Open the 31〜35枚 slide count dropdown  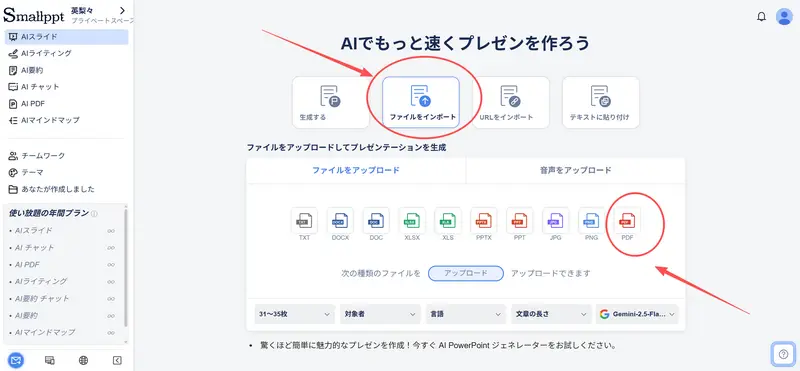coord(295,314)
